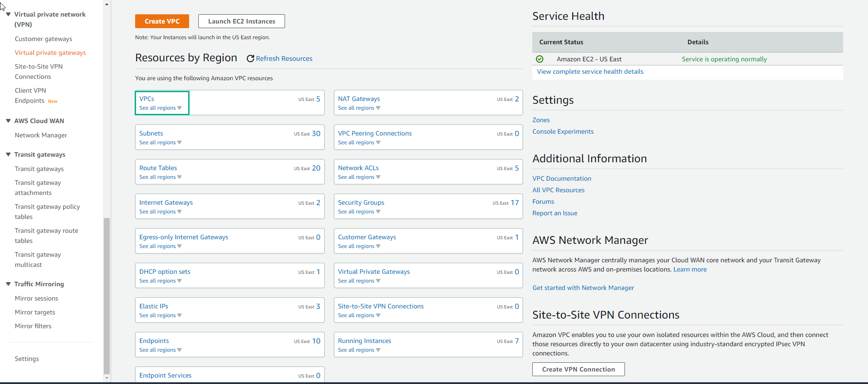Collapse the AWS Cloud WAN section
Image resolution: width=868 pixels, height=384 pixels.
(8, 121)
